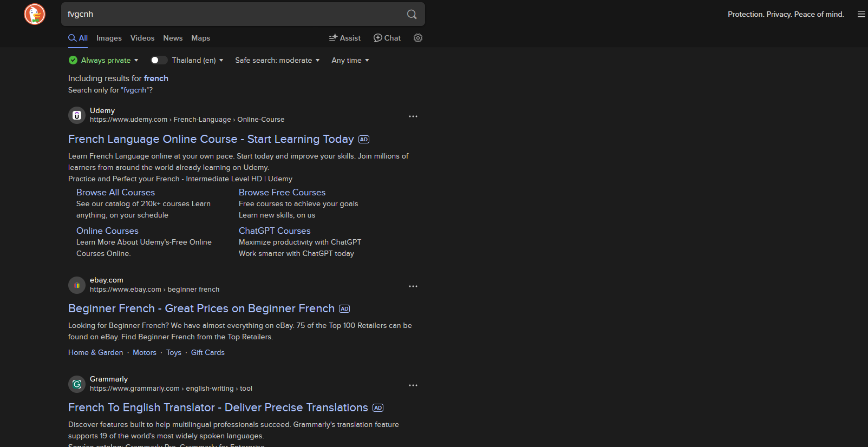868x447 pixels.
Task: Open Browse Free Courses sitelink
Action: click(282, 192)
